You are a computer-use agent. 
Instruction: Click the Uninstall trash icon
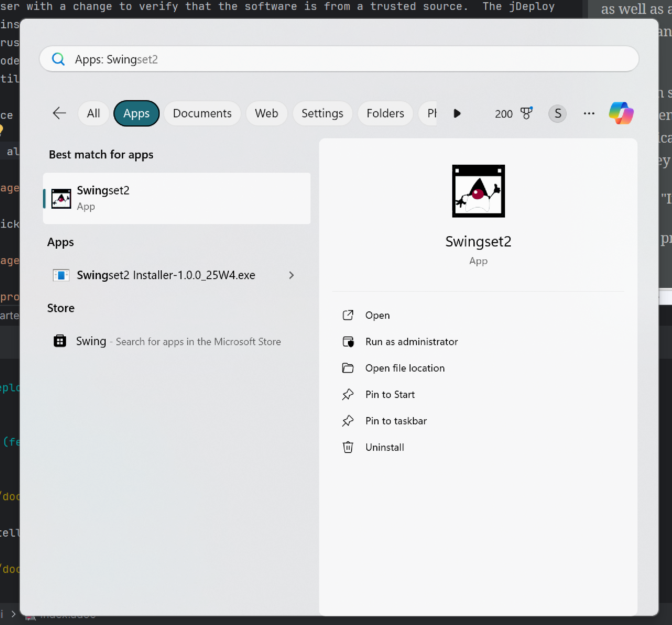pos(348,447)
